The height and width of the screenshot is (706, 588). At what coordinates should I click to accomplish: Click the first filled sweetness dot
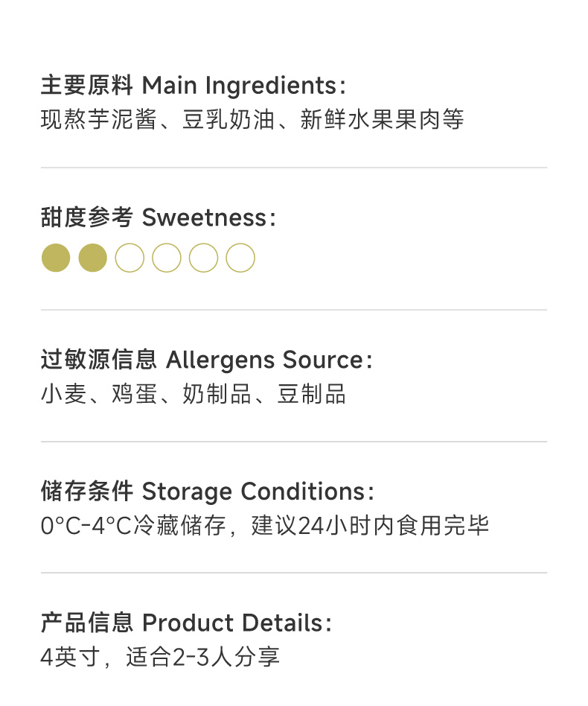point(56,258)
